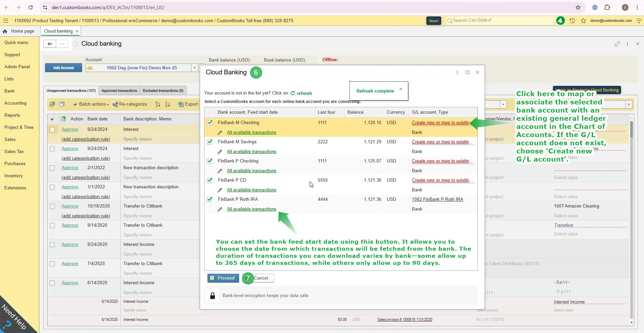Image resolution: width=644 pixels, height=333 pixels.
Task: Tick checkbox for 9/24/2024 Interest transaction
Action: coord(52,129)
